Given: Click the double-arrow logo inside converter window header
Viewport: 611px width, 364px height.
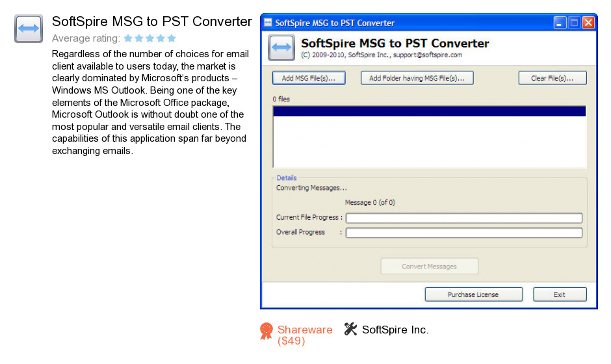Looking at the screenshot, I should pos(281,47).
